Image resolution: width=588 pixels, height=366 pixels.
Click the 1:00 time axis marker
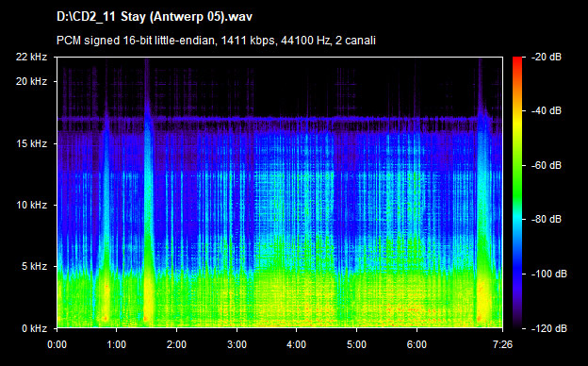(117, 344)
